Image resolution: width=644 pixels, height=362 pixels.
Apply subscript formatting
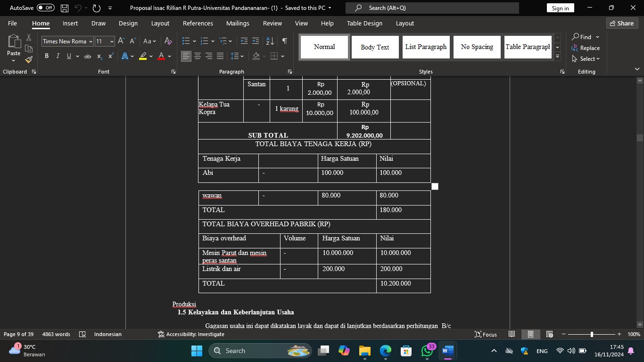pos(99,56)
